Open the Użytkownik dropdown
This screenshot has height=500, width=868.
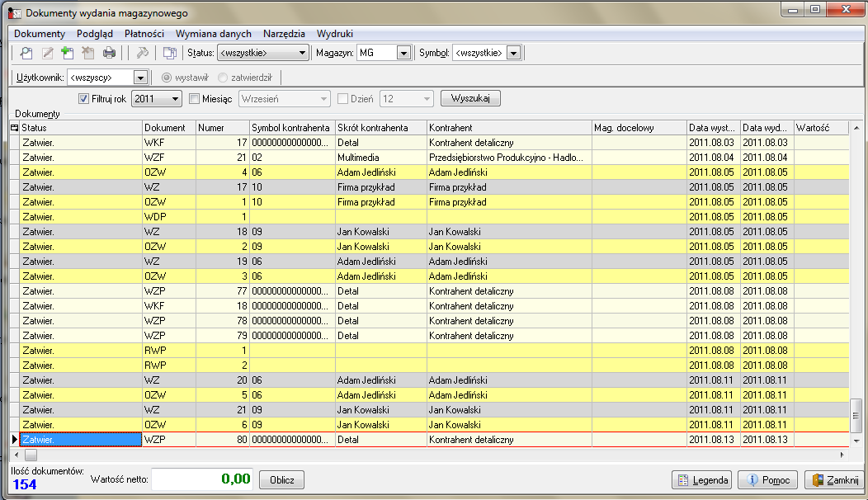[140, 78]
